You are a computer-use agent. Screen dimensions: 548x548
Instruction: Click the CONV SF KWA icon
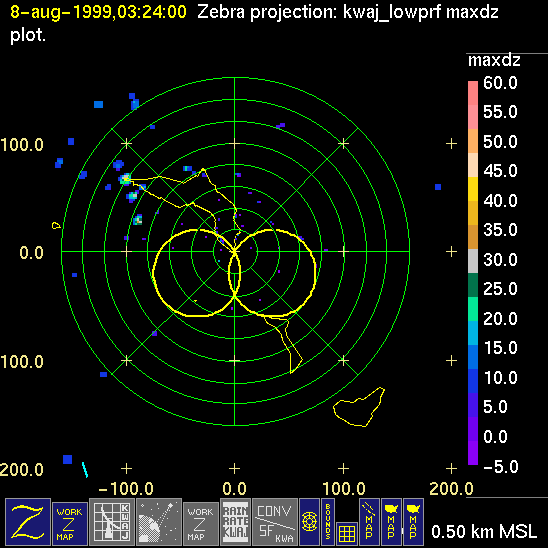275,522
